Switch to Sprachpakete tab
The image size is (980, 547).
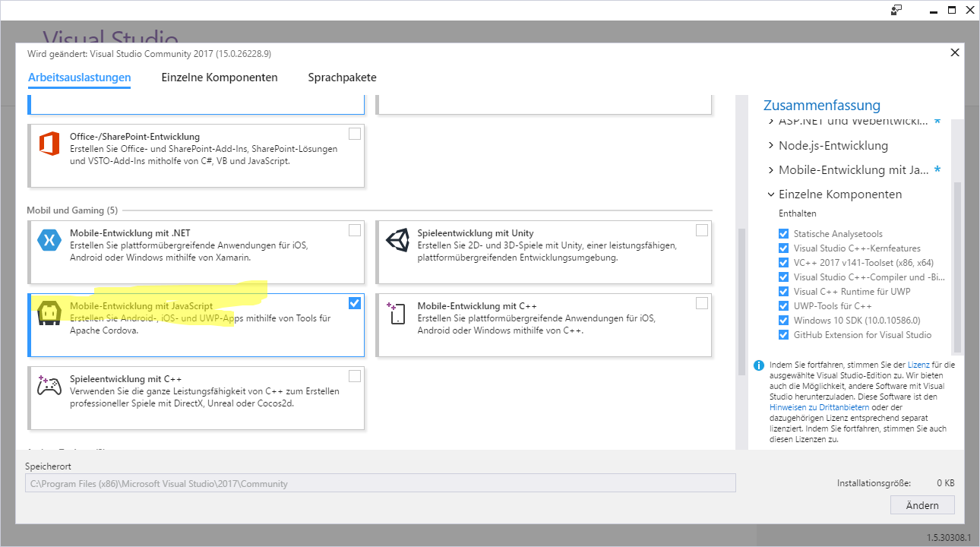pyautogui.click(x=342, y=77)
